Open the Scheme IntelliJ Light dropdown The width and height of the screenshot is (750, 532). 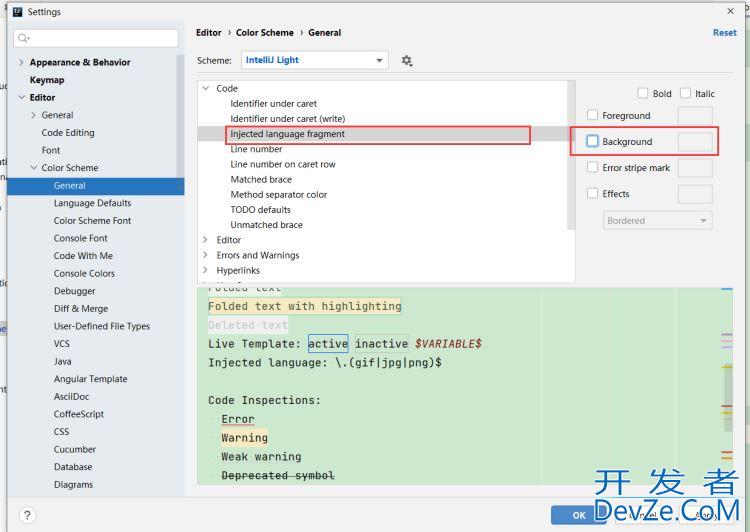314,60
